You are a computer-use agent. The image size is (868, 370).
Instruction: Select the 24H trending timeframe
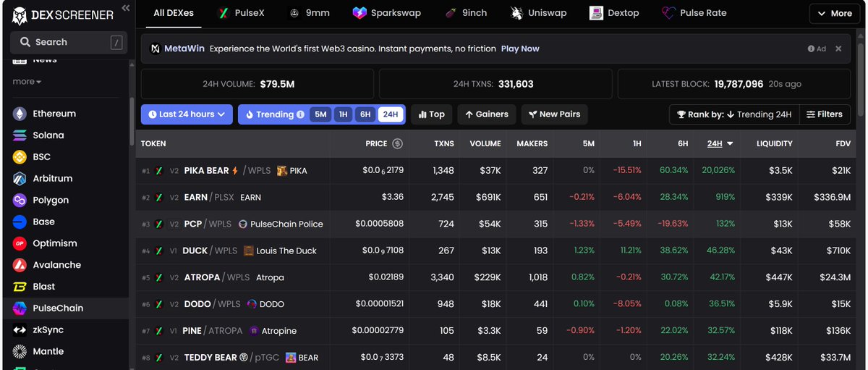coord(391,114)
